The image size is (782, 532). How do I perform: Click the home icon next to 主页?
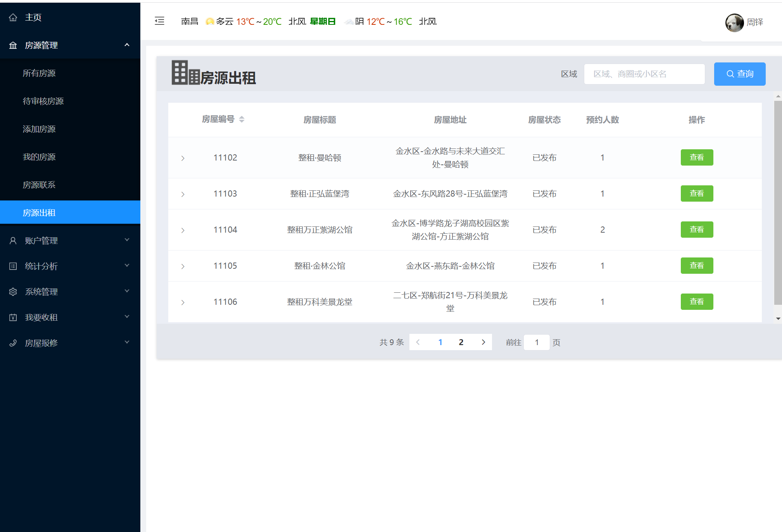point(13,17)
